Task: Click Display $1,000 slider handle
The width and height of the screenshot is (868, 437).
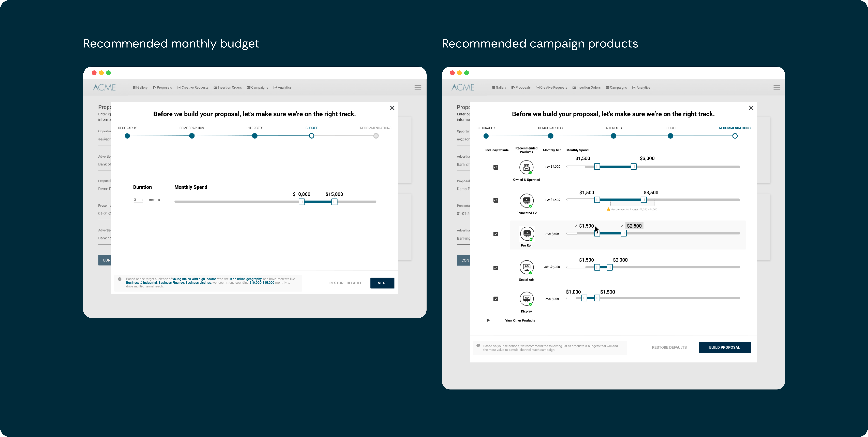Action: pyautogui.click(x=584, y=298)
